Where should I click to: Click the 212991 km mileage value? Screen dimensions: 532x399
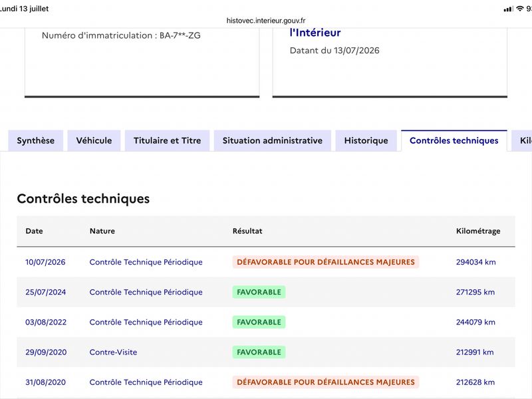(x=475, y=352)
